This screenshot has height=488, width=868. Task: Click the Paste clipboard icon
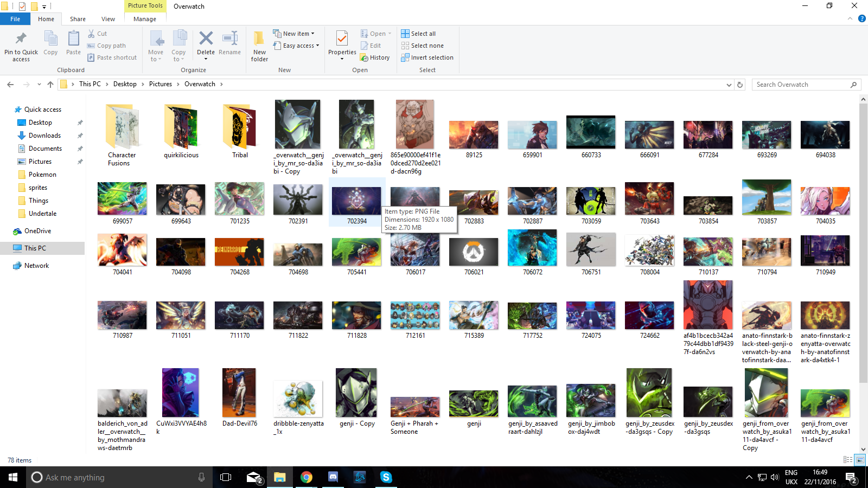(73, 39)
